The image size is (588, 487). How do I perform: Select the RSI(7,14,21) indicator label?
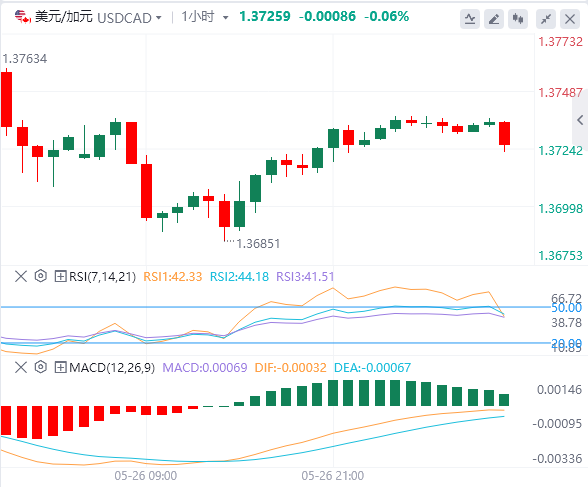102,277
